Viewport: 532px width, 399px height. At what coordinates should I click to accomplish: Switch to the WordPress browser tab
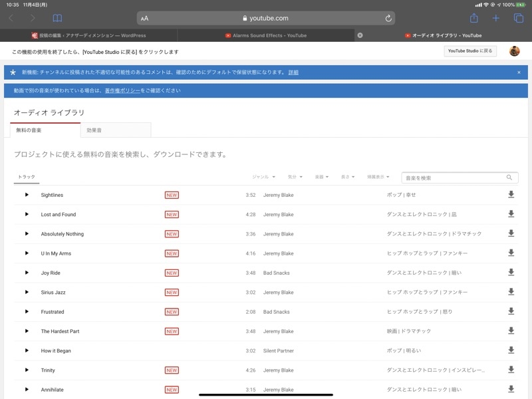click(88, 35)
